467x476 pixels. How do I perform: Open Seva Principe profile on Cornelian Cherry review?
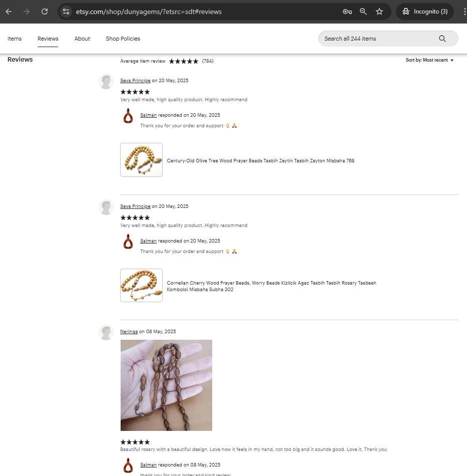pyautogui.click(x=135, y=206)
